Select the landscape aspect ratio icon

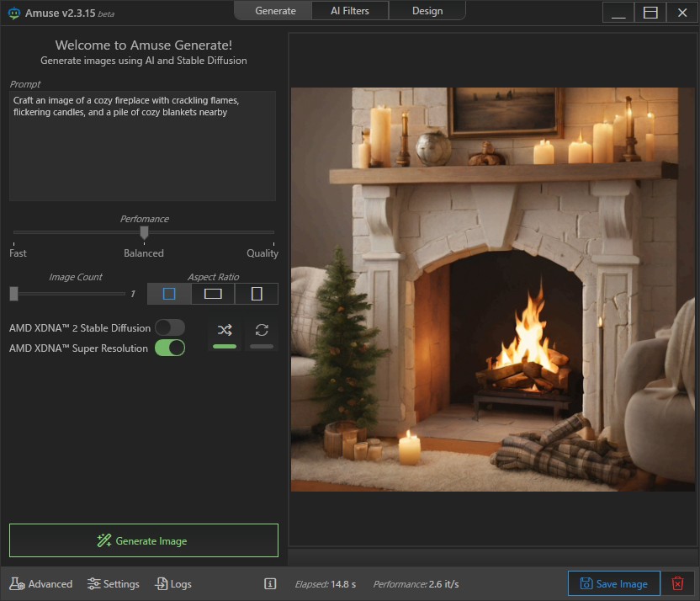213,294
